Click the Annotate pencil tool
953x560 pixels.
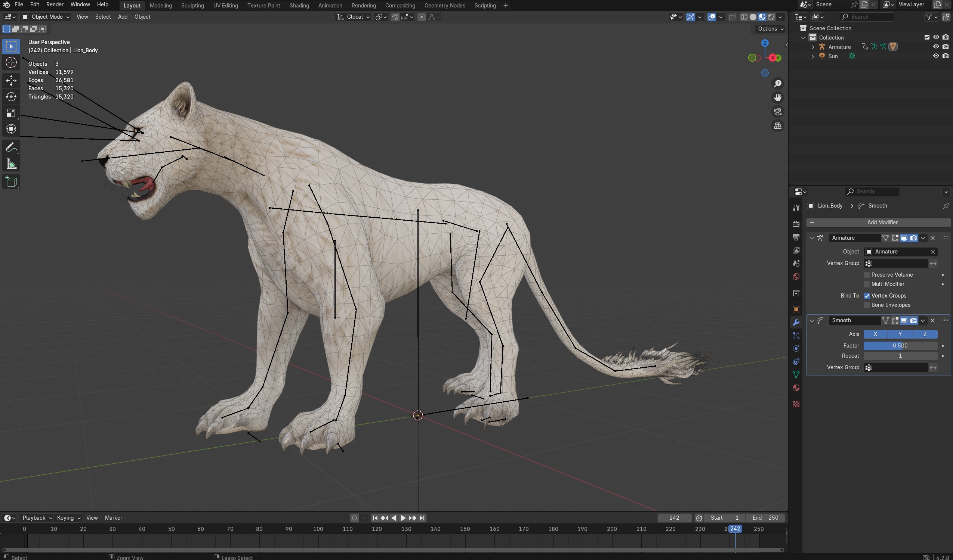[x=11, y=147]
